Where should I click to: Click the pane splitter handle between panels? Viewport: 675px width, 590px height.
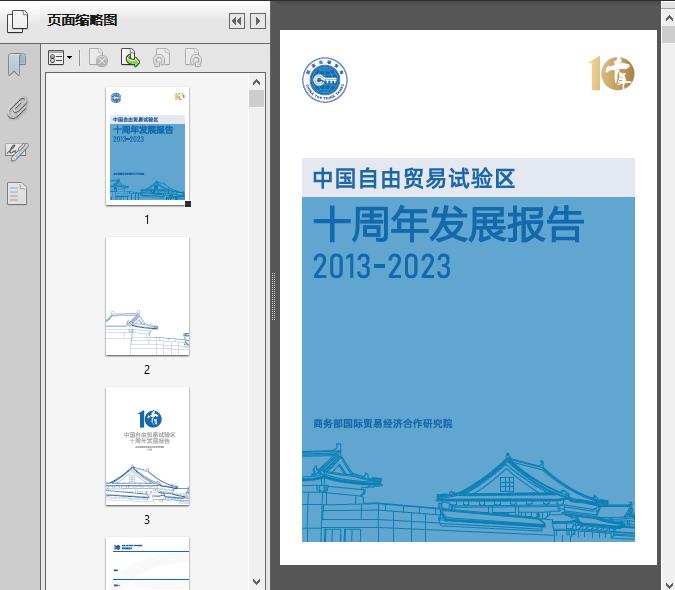[x=273, y=297]
